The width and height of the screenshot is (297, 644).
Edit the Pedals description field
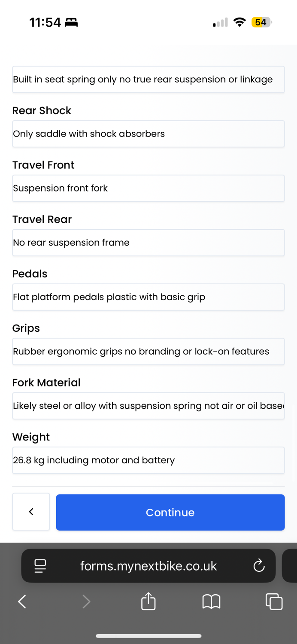coord(148,297)
